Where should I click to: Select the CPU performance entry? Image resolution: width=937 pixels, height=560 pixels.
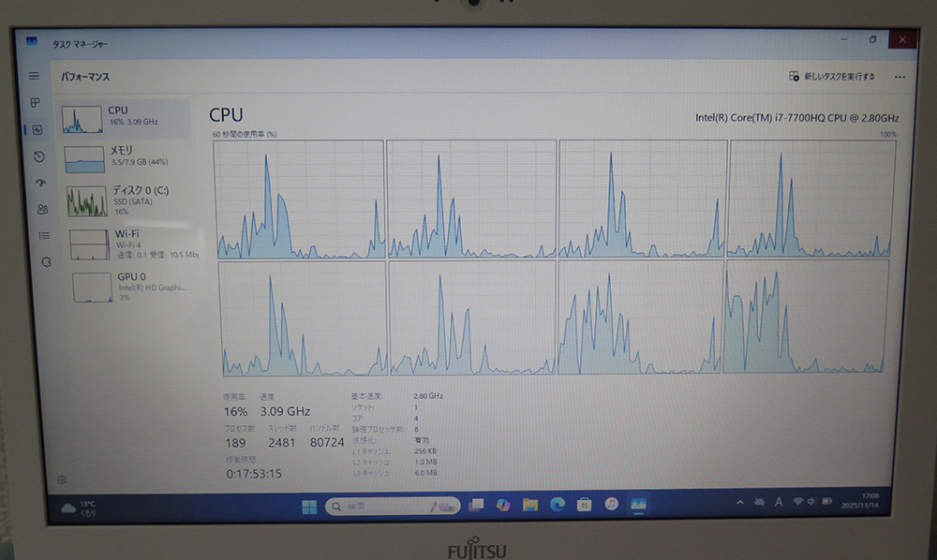tap(125, 118)
